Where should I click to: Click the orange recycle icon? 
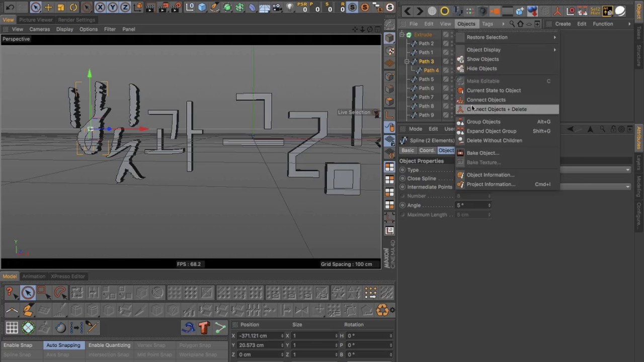click(382, 310)
